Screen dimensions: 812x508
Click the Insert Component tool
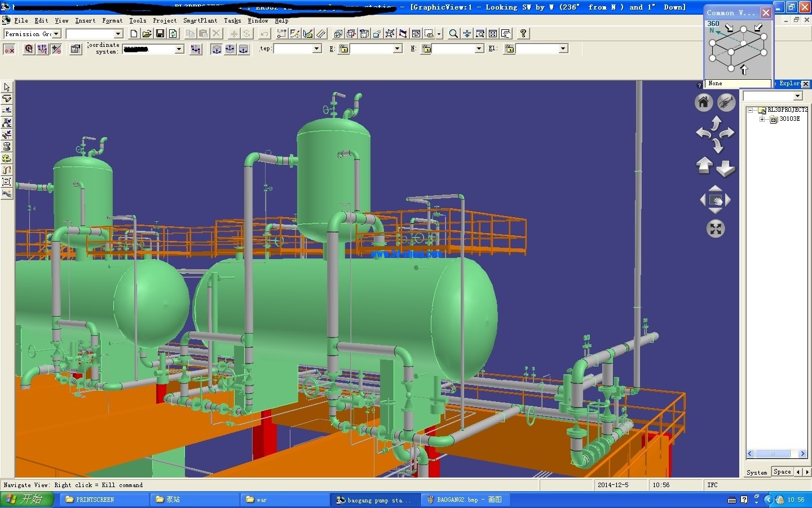point(7,122)
